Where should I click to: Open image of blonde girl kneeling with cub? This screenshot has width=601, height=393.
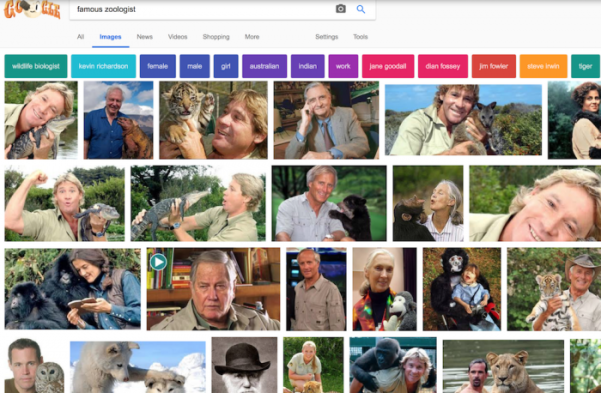[313, 365]
